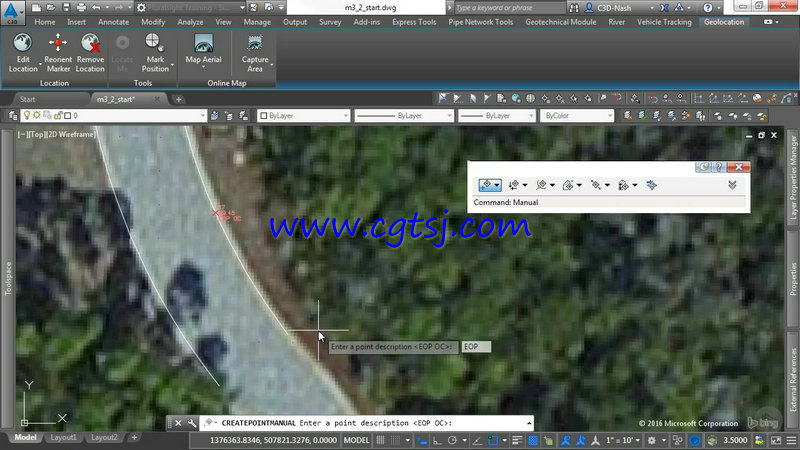This screenshot has width=800, height=450.
Task: Open the Help question mark icon
Action: pyautogui.click(x=708, y=8)
